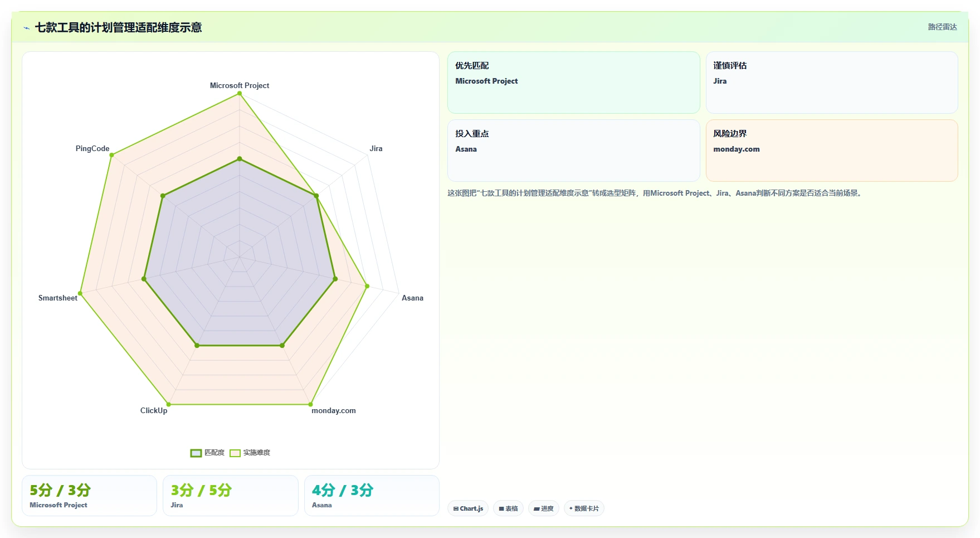Toggle the 匹配度 legend series
Viewport: 980px width, 538px height.
[207, 453]
